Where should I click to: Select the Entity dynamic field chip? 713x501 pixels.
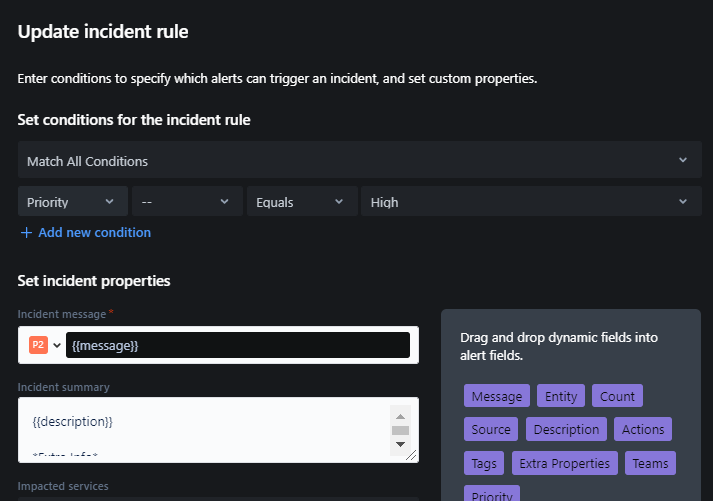561,396
